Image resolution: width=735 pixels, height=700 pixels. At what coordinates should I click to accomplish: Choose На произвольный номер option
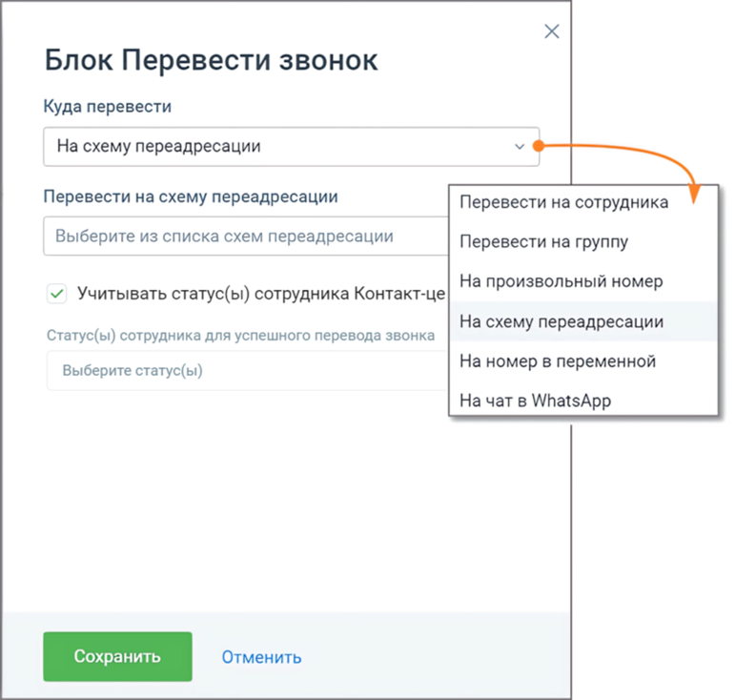[583, 281]
